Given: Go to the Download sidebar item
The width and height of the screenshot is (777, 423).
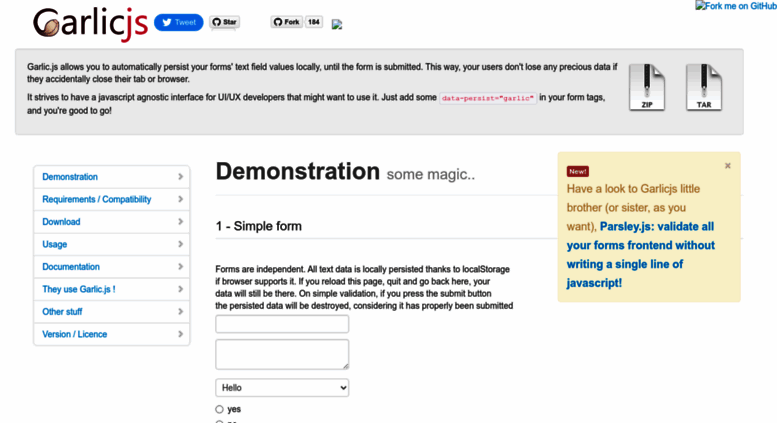Looking at the screenshot, I should point(111,222).
